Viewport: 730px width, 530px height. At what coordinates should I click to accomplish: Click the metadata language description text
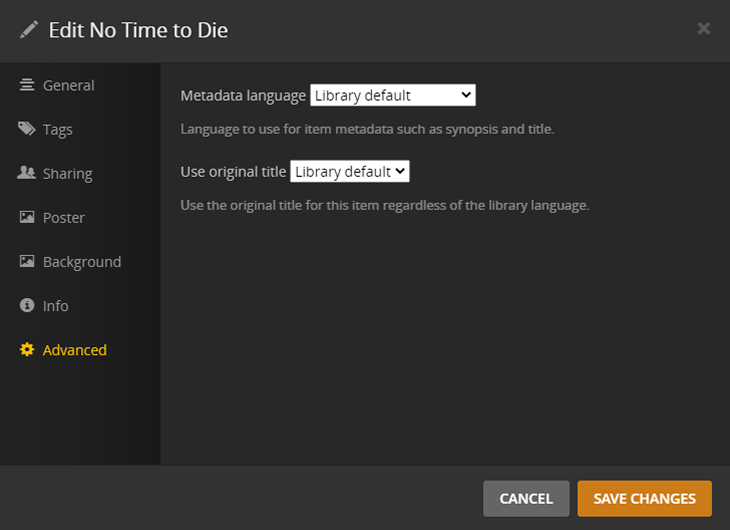tap(367, 129)
